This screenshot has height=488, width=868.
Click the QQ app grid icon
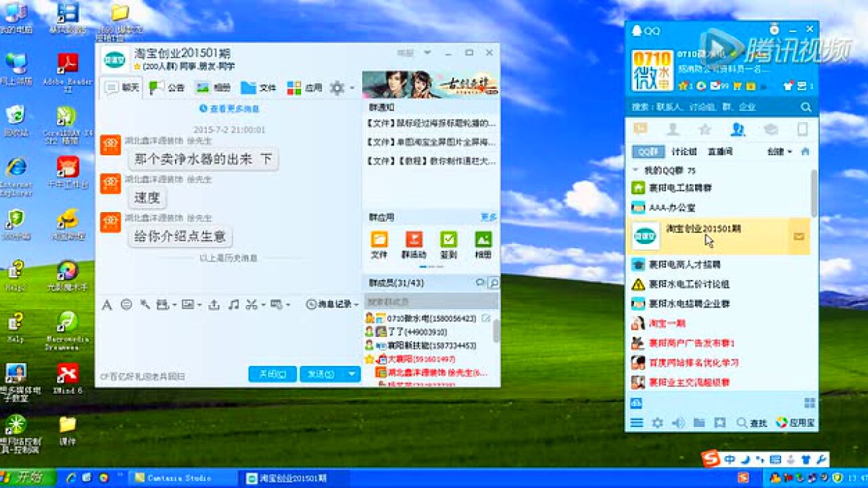pyautogui.click(x=809, y=403)
